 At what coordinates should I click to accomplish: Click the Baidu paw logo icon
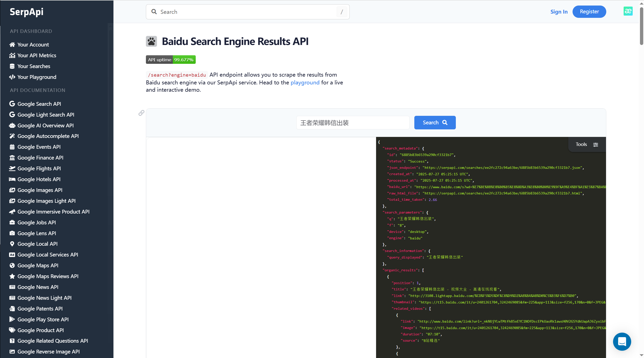click(151, 41)
